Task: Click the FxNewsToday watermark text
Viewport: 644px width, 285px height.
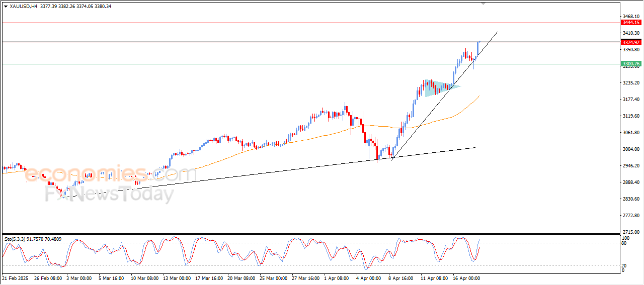Action: pos(109,194)
